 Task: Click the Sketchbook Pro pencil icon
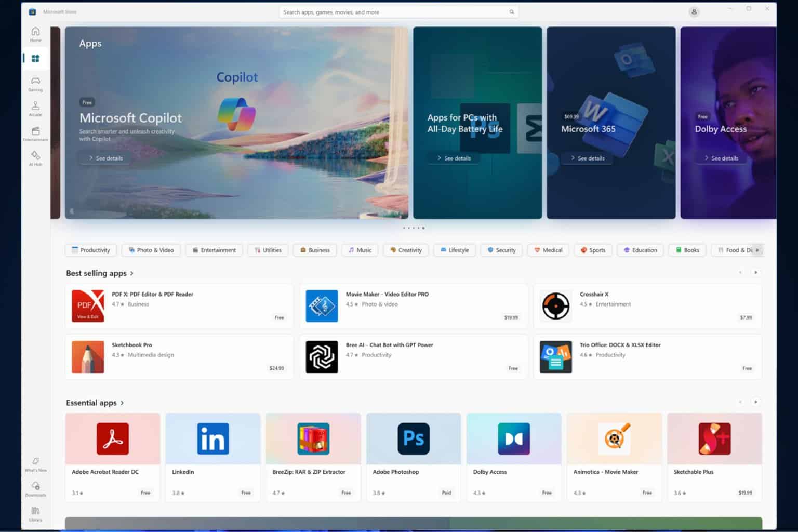[x=88, y=357]
